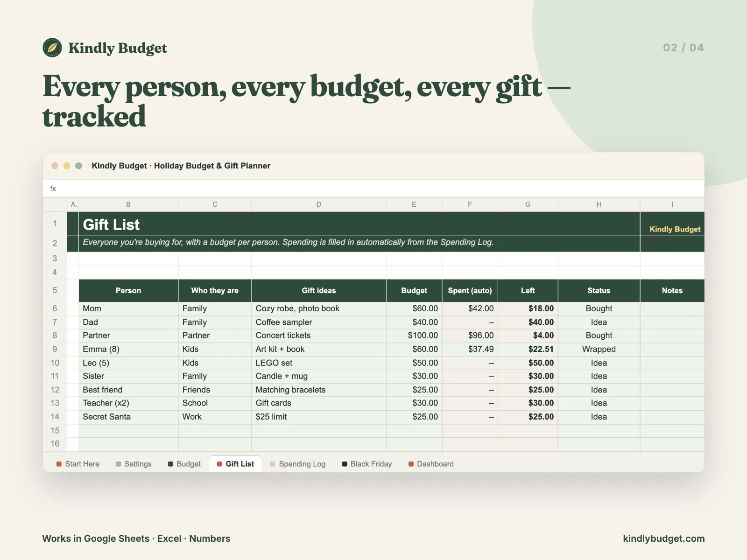Viewport: 747px width, 560px height.
Task: Click the Status column header cell
Action: [x=599, y=291]
